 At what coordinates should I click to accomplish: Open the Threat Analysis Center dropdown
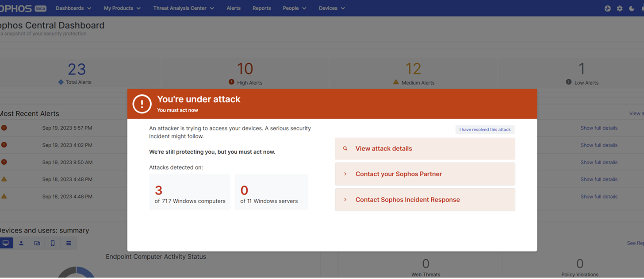click(x=184, y=8)
